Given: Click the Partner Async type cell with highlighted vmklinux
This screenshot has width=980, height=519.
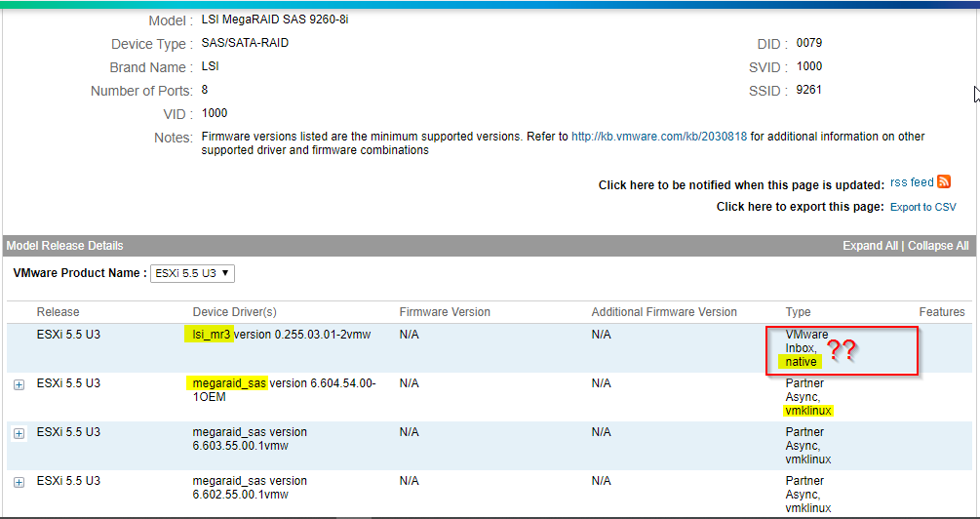Looking at the screenshot, I should coord(808,397).
